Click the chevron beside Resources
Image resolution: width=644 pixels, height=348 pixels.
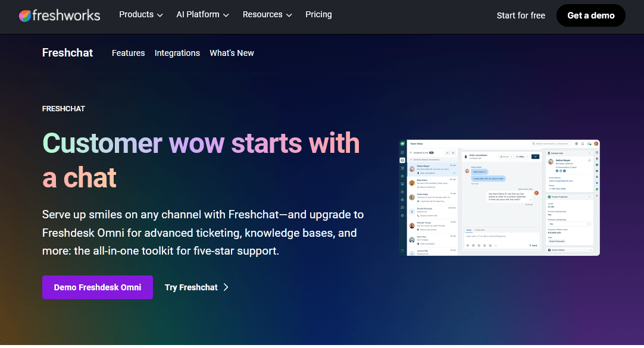coord(289,15)
